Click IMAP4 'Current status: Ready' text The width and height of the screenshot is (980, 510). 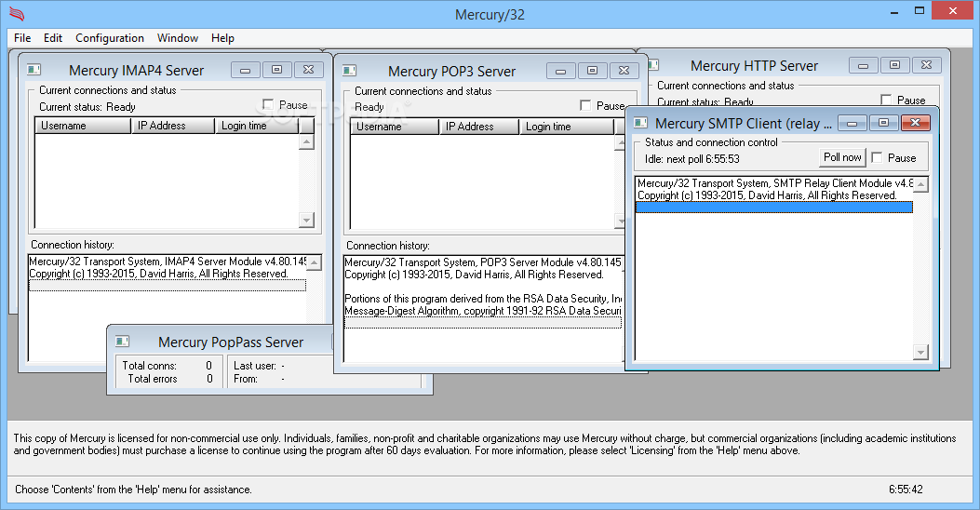[87, 107]
